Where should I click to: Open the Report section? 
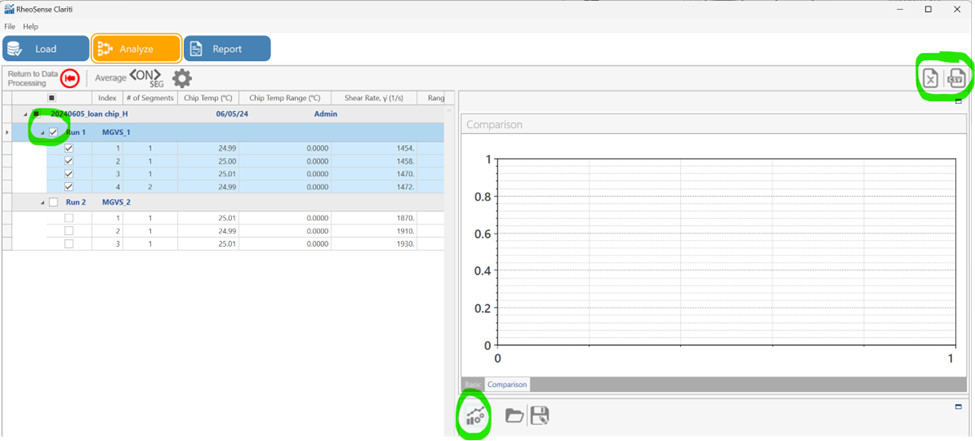tap(227, 49)
